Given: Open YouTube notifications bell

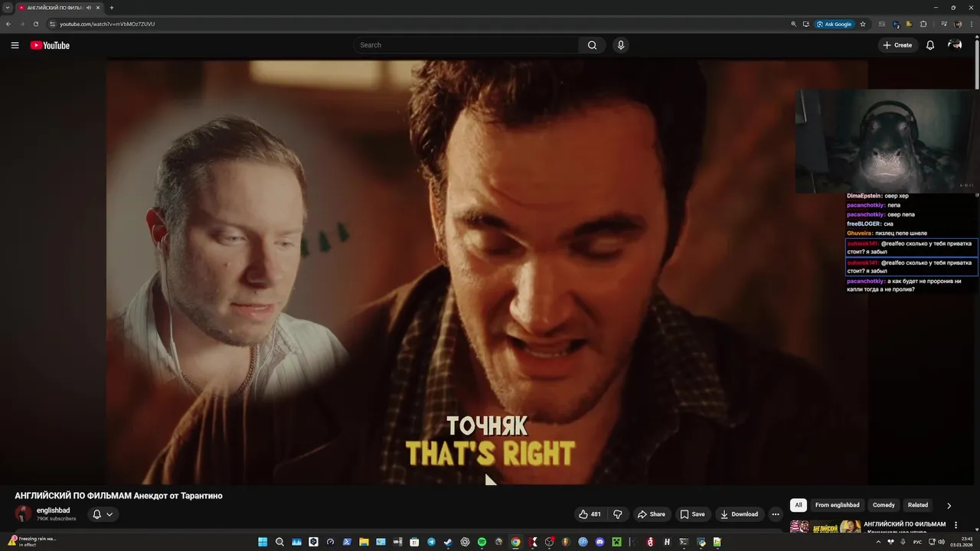Looking at the screenshot, I should [x=930, y=45].
